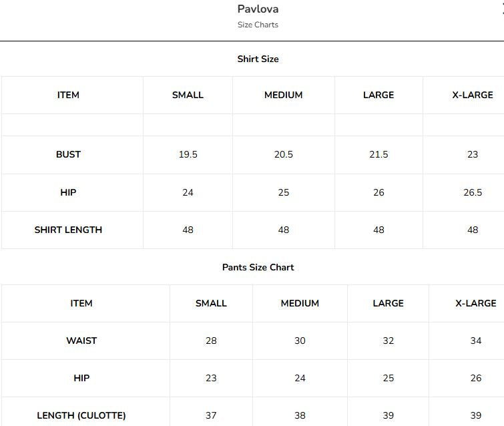Click the BUST row label
The width and height of the screenshot is (504, 426).
click(x=68, y=154)
